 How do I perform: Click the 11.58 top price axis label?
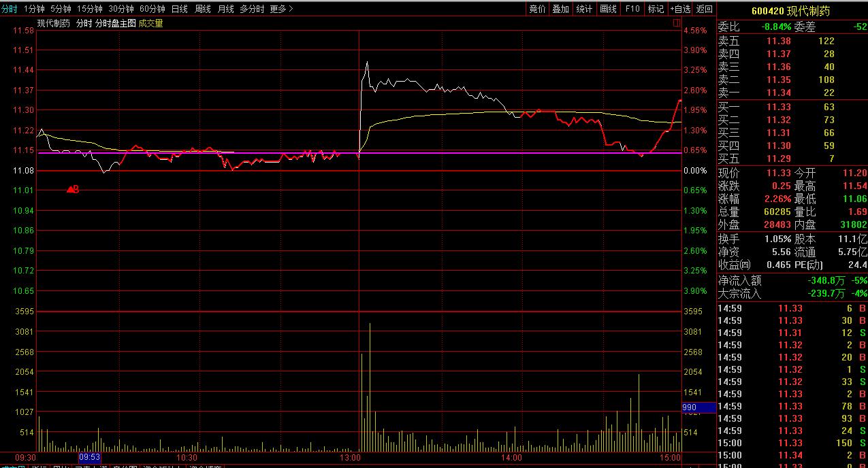click(23, 31)
